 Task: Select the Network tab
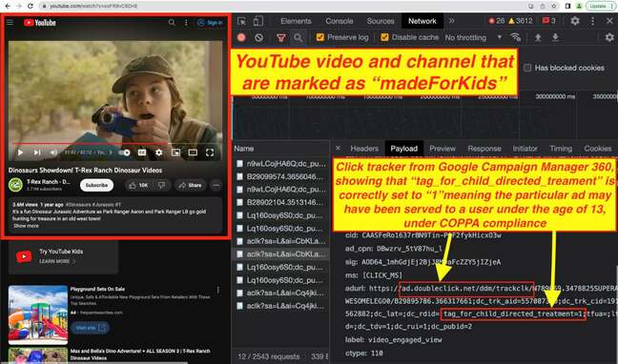pos(422,21)
